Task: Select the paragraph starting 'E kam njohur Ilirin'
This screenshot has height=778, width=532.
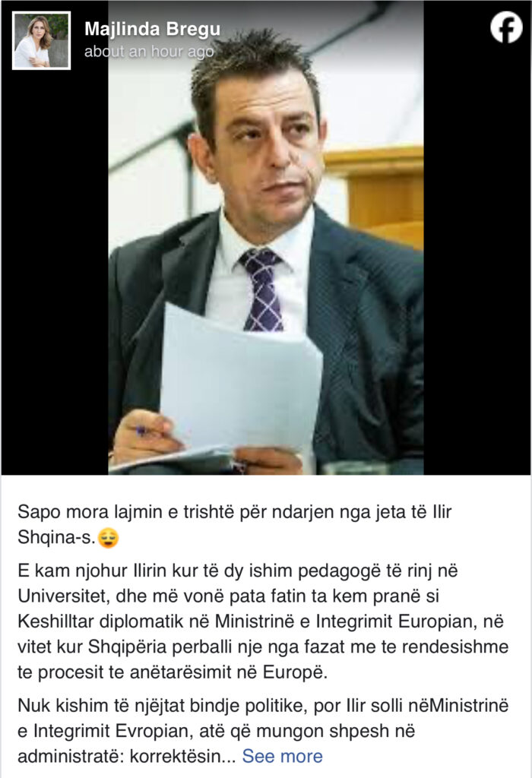Action: [x=263, y=621]
